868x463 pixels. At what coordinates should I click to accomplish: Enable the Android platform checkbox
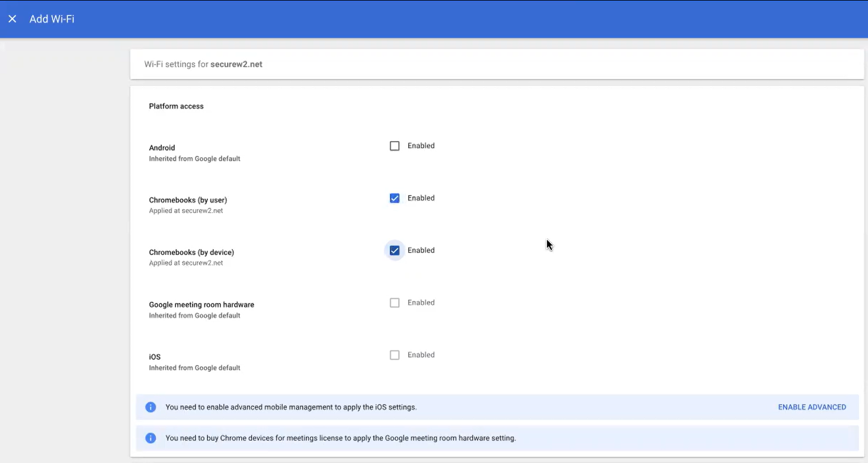[395, 146]
